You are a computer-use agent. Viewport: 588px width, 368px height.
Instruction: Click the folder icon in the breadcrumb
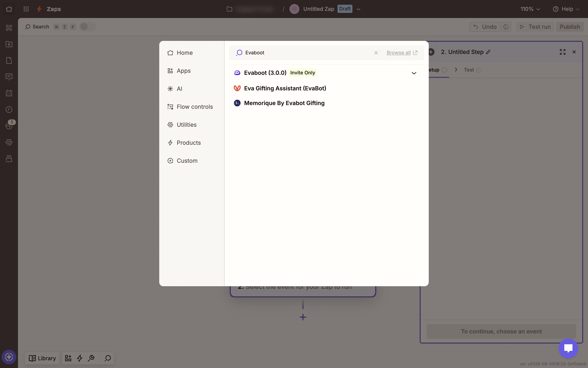point(229,9)
